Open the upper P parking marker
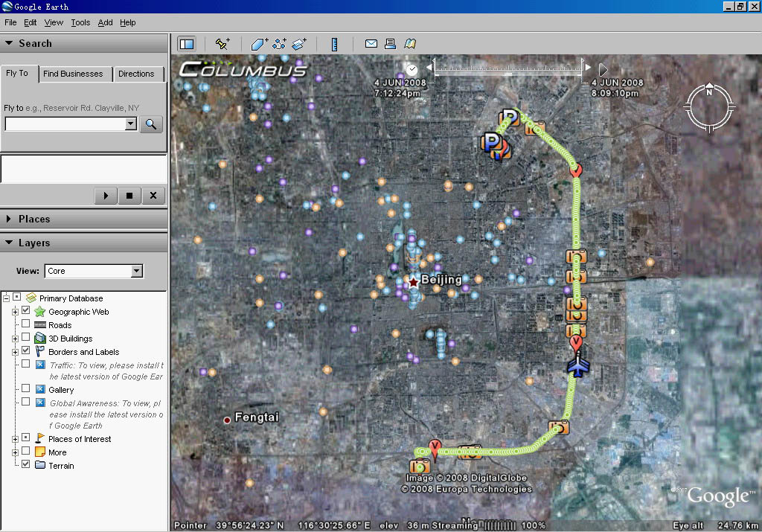Image resolution: width=762 pixels, height=532 pixels. pos(509,117)
